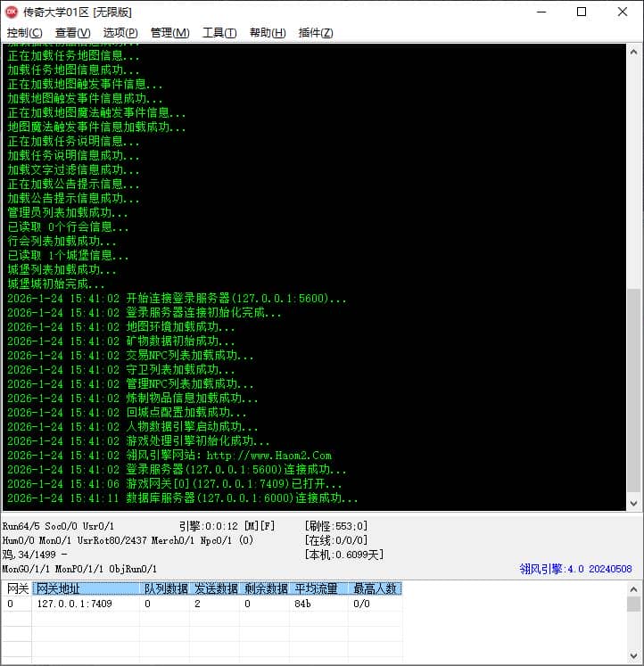
Task: Click the 已读取 0个行会信息 log line
Action: 68,226
